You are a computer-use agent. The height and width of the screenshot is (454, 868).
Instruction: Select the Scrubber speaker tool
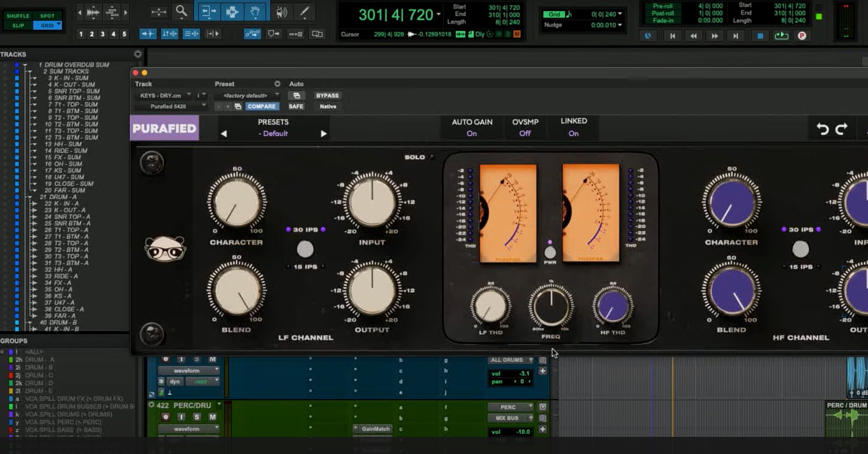(x=281, y=11)
